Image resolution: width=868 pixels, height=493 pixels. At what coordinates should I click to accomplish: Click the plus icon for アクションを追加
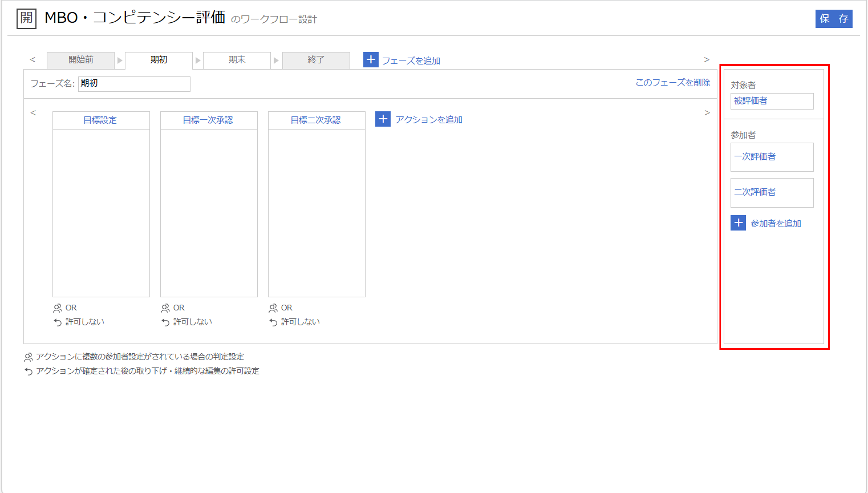click(383, 119)
